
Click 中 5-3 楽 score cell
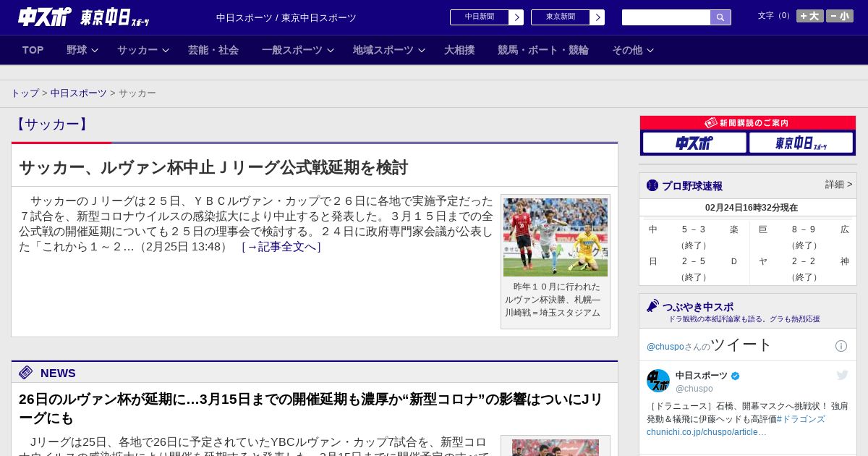click(694, 237)
